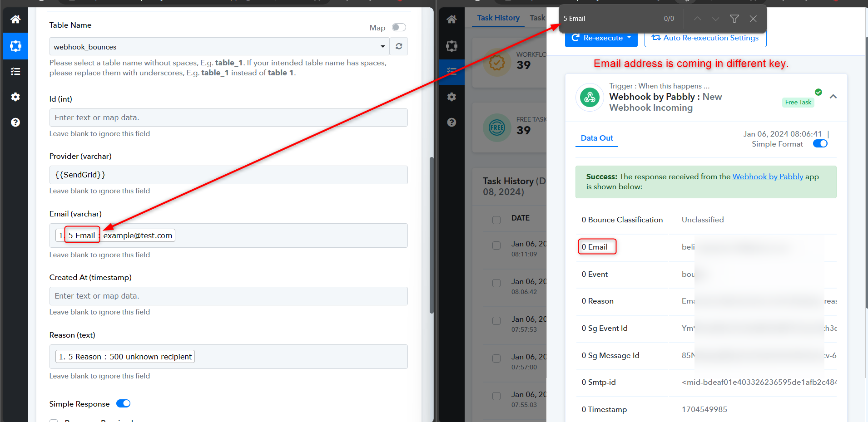Click the '0 Event' row label
Viewport: 868px width, 422px height.
point(595,274)
